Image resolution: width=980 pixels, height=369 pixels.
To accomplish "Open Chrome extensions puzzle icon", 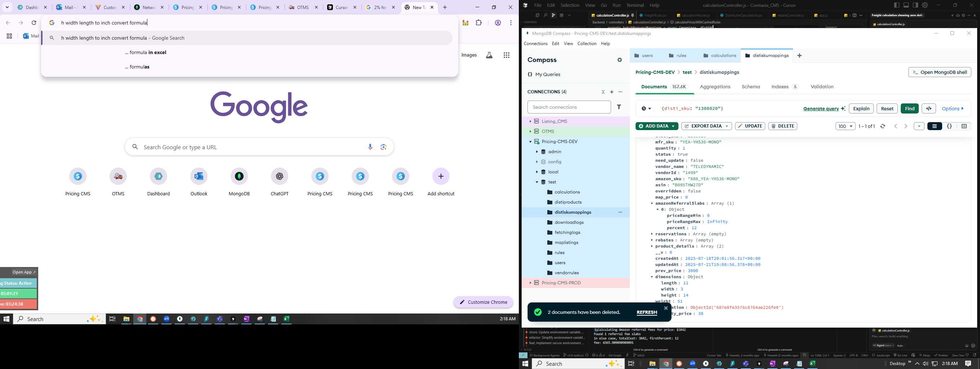I will click(479, 23).
